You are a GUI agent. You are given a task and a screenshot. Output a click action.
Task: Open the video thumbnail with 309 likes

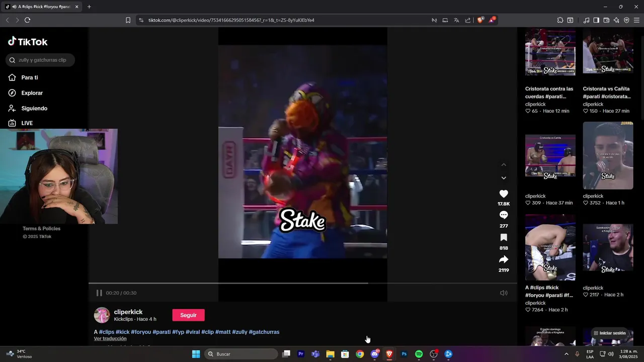pyautogui.click(x=550, y=155)
